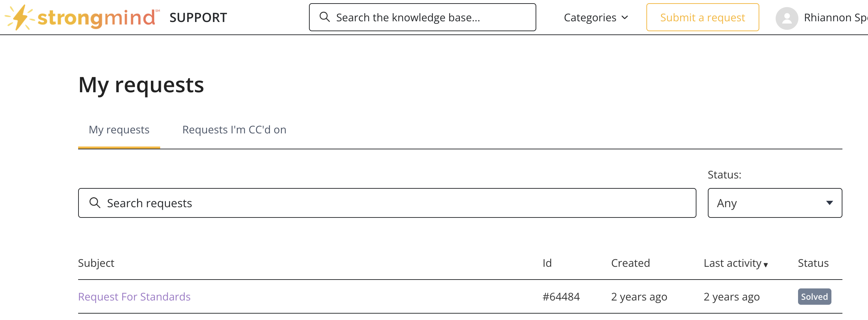Screen dimensions: 868x320
Task: Open the Status filter dropdown
Action: pos(775,203)
